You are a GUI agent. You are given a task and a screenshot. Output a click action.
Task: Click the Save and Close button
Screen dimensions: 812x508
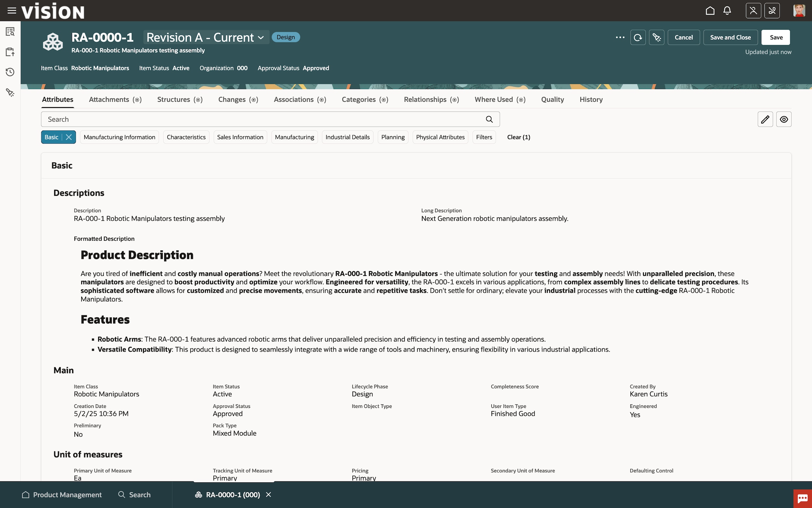pos(730,37)
